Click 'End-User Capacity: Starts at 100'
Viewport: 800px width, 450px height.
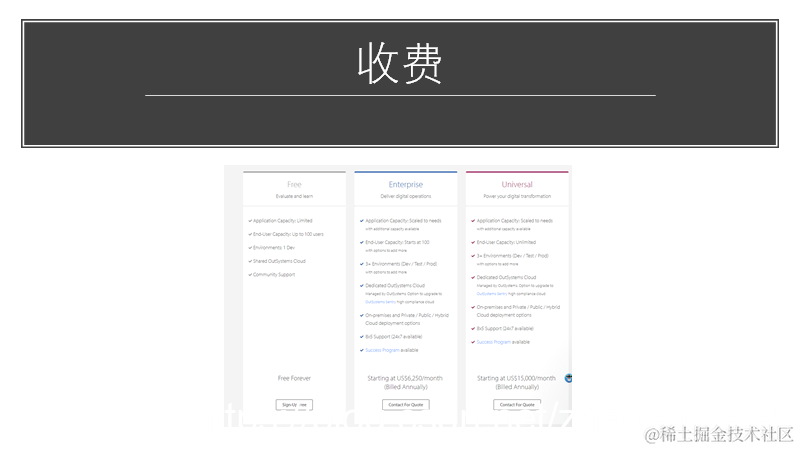(397, 242)
